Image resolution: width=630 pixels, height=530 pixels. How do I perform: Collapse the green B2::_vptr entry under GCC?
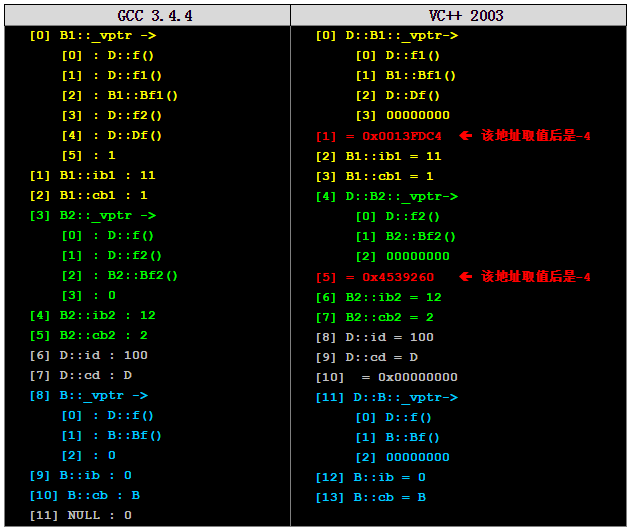93,215
